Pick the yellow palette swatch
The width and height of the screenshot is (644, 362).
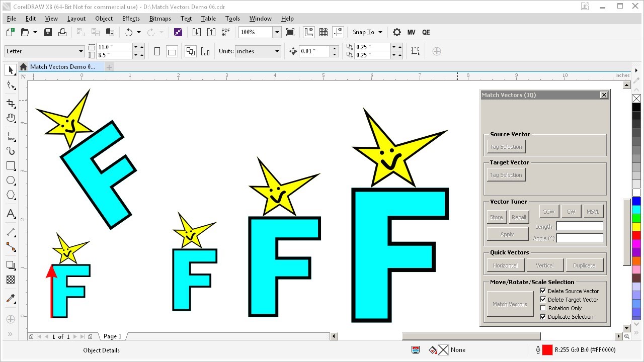(636, 227)
